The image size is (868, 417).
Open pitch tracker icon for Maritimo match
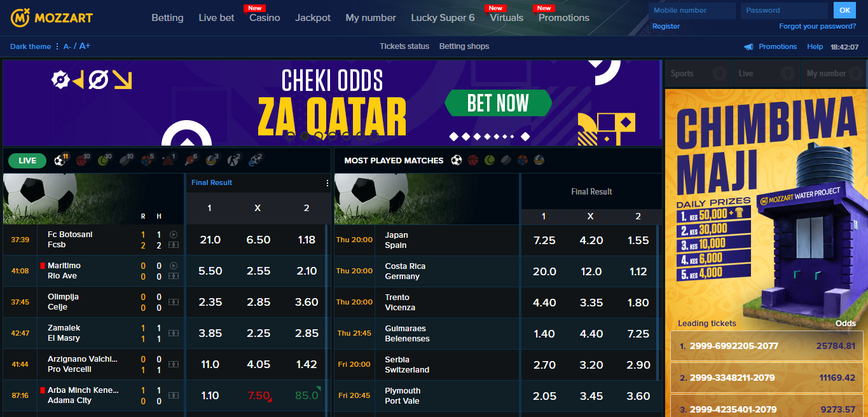point(174,276)
